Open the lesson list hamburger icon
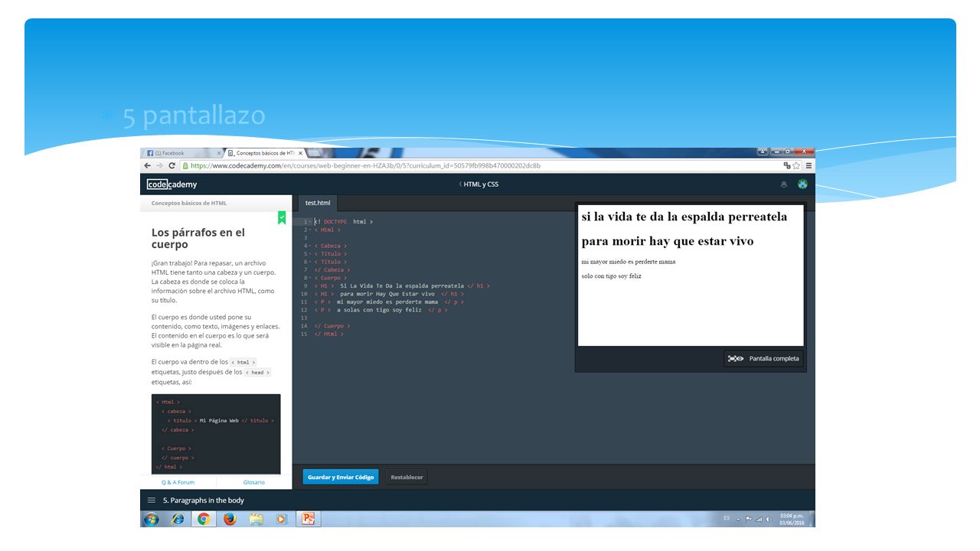This screenshot has height=551, width=980. coord(151,500)
